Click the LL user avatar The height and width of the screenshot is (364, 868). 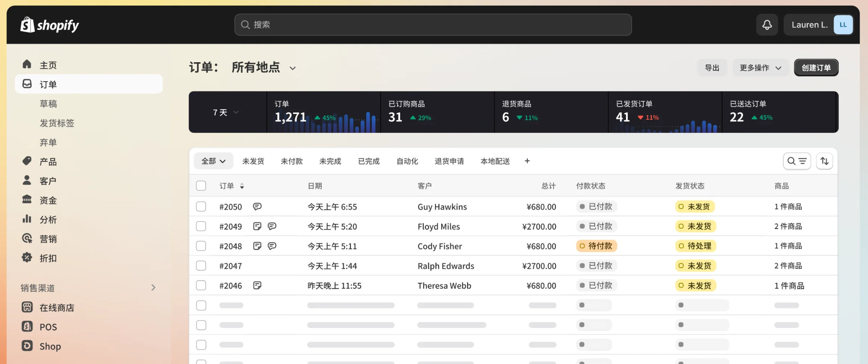coord(843,25)
